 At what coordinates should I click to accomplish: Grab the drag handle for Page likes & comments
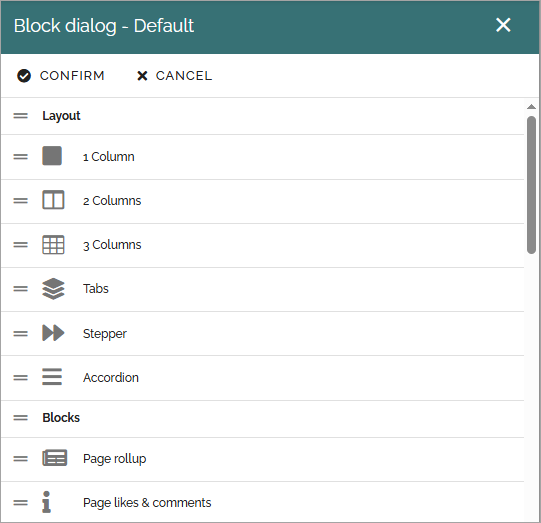pos(21,503)
